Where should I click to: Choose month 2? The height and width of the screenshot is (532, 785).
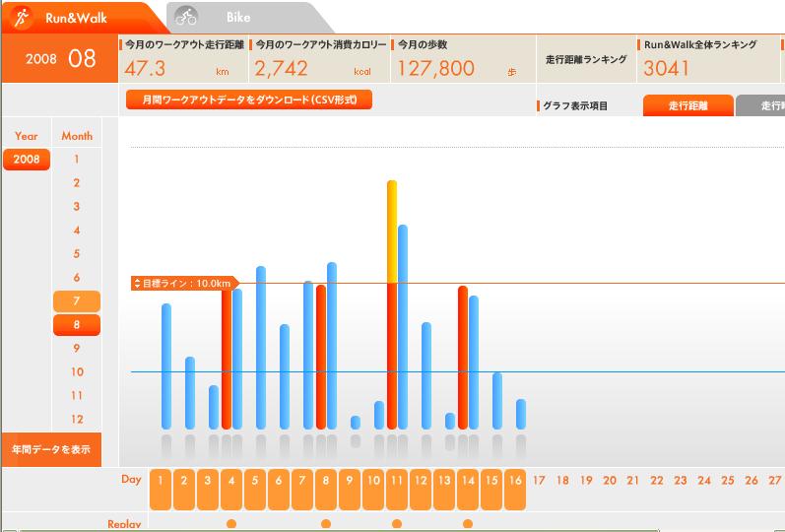[77, 183]
